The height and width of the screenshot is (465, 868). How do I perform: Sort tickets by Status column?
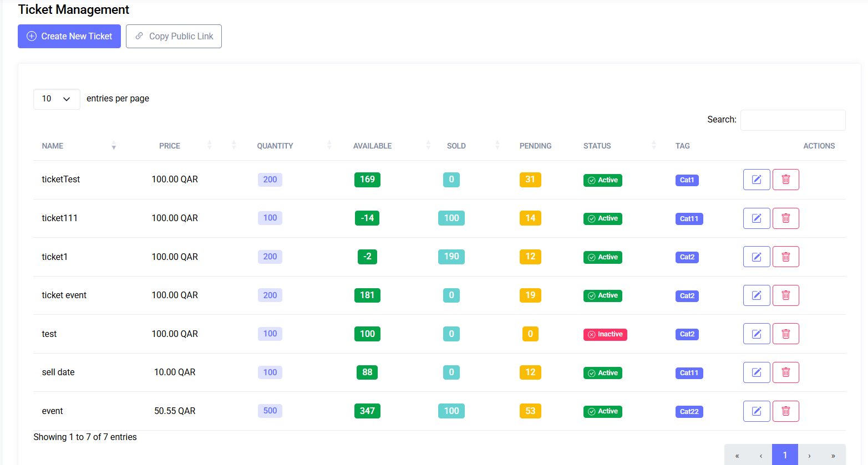tap(597, 146)
